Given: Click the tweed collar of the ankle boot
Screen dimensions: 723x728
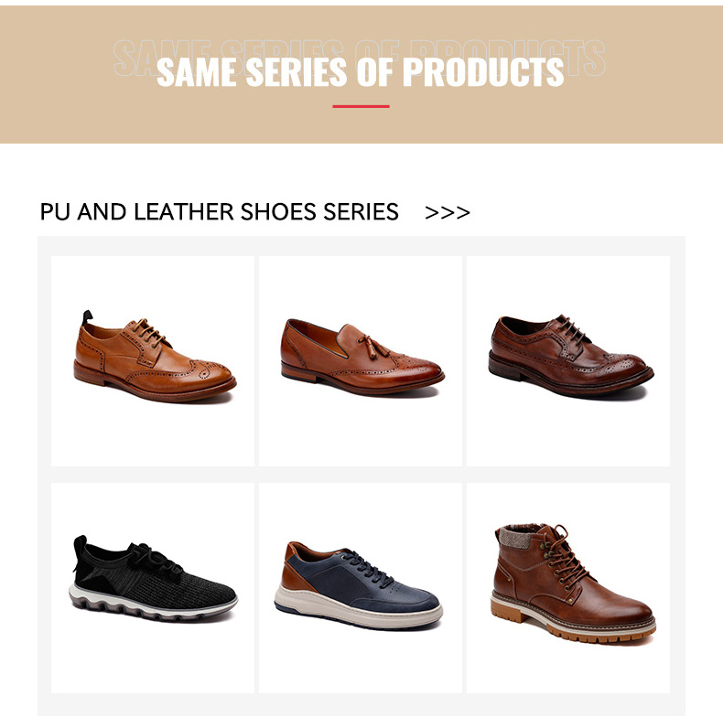Looking at the screenshot, I should (x=518, y=535).
